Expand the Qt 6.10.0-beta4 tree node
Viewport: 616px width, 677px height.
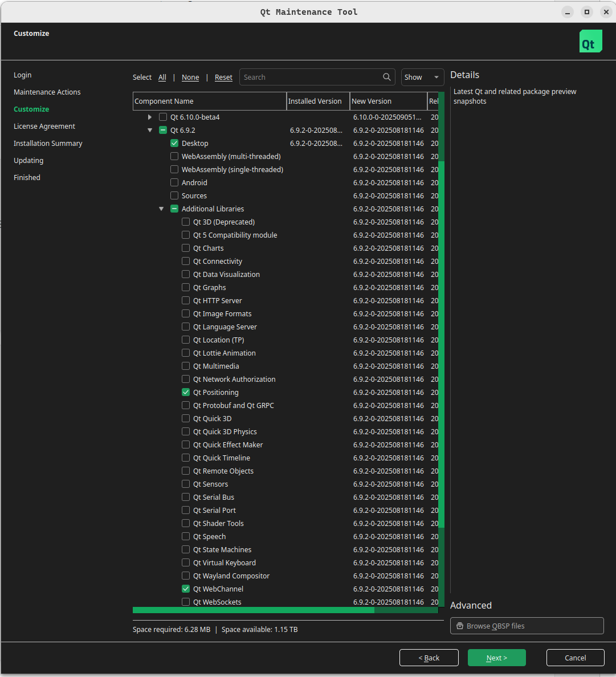pyautogui.click(x=150, y=117)
